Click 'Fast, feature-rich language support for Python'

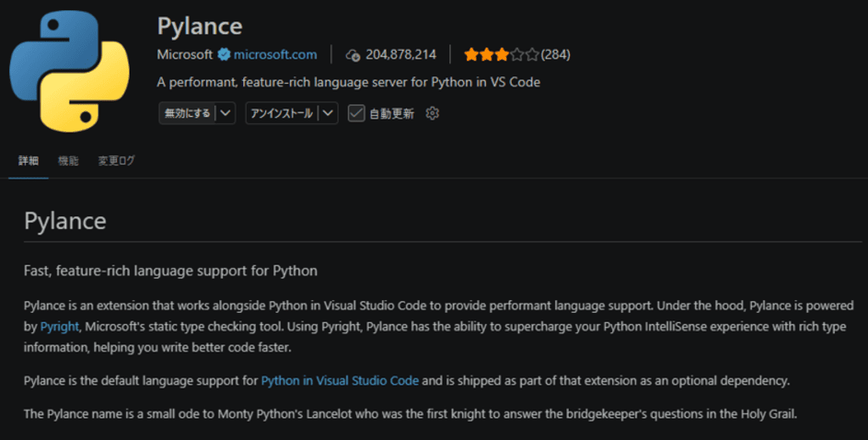click(170, 270)
